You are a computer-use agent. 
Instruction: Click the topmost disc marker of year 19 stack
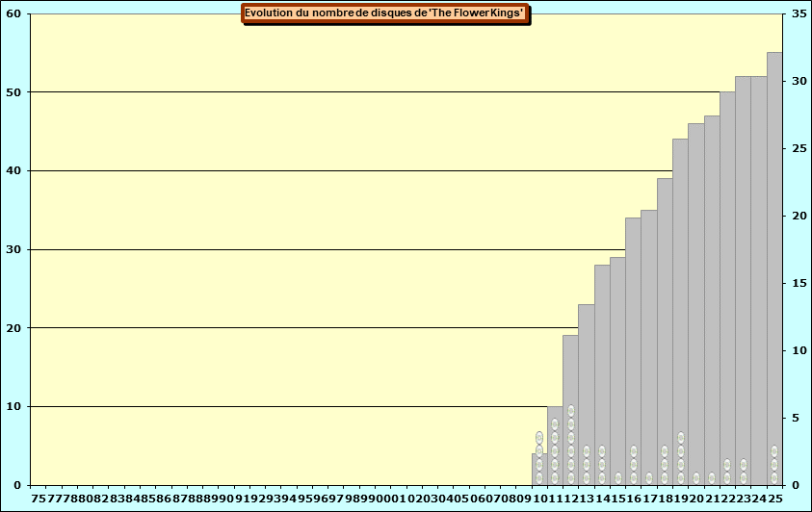pyautogui.click(x=680, y=438)
